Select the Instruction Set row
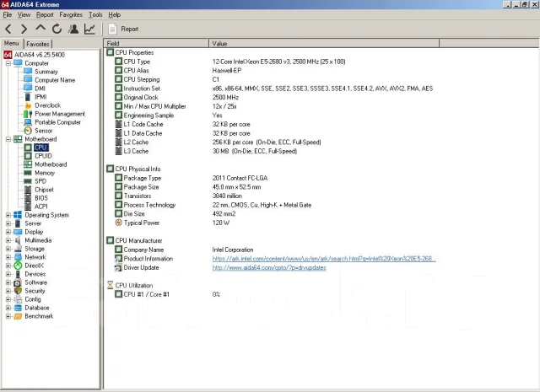 point(273,89)
